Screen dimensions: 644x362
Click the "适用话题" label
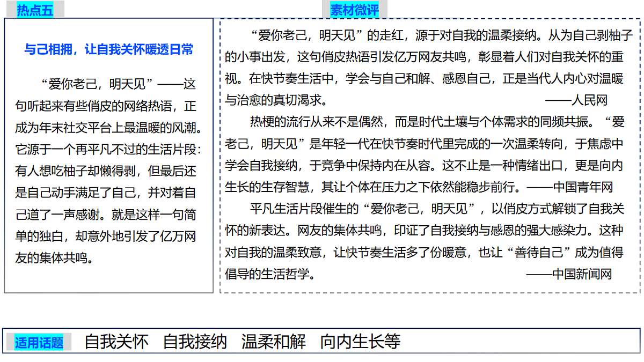click(39, 343)
